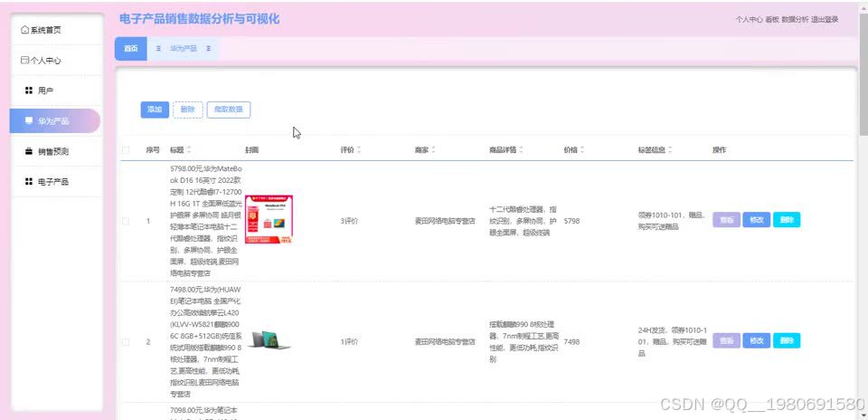Tick the checkbox for row 2
This screenshot has width=868, height=420.
click(x=126, y=342)
